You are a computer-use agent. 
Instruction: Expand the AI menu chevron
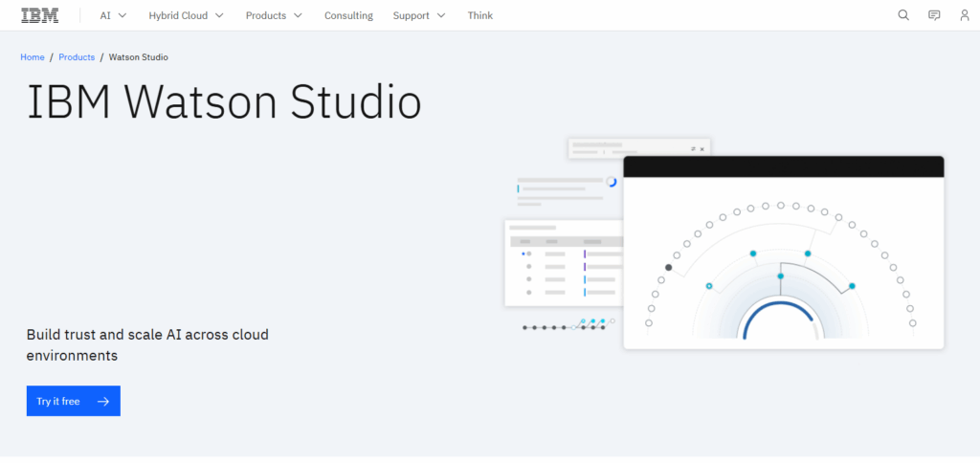122,15
